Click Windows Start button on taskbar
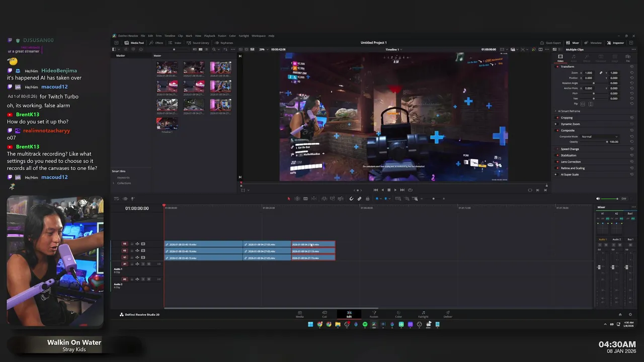The image size is (644, 362). tap(310, 324)
